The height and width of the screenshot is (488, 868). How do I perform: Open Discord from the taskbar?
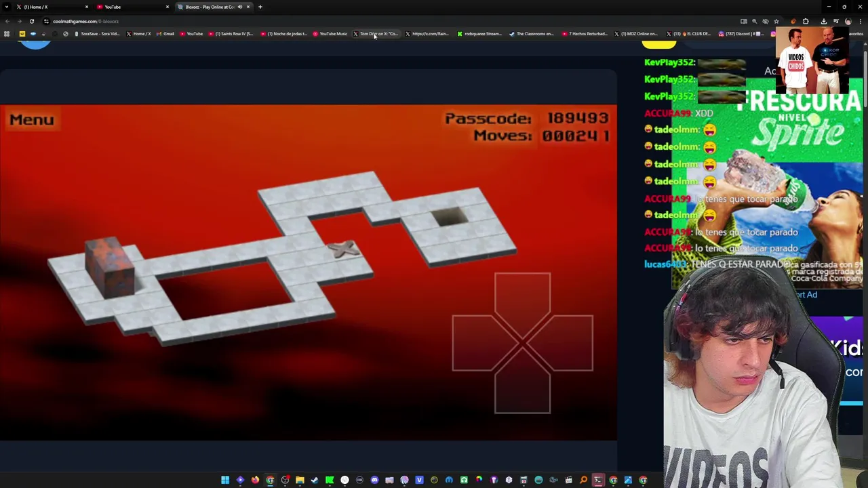(x=374, y=480)
